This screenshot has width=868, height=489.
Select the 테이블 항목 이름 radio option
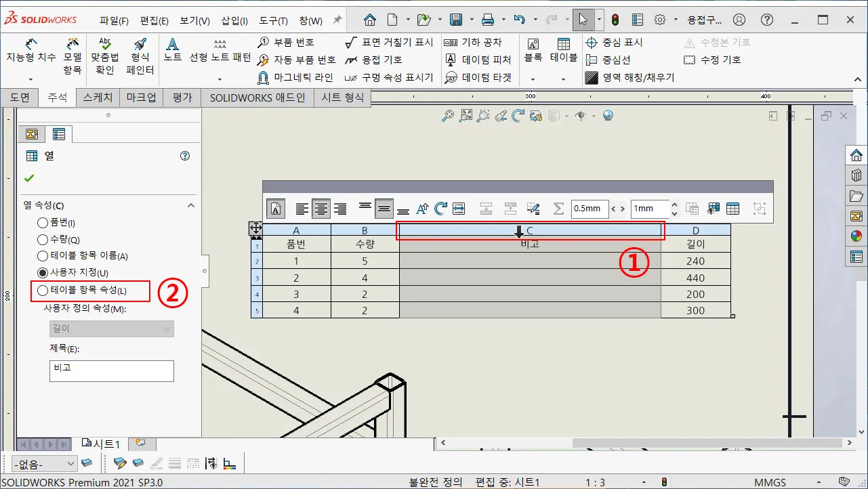click(43, 256)
